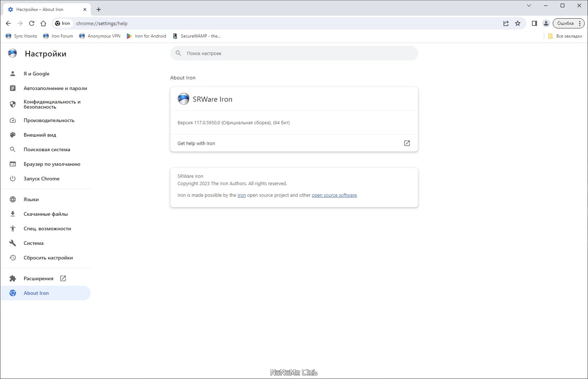Reload the current page
588x379 pixels.
pos(32,23)
